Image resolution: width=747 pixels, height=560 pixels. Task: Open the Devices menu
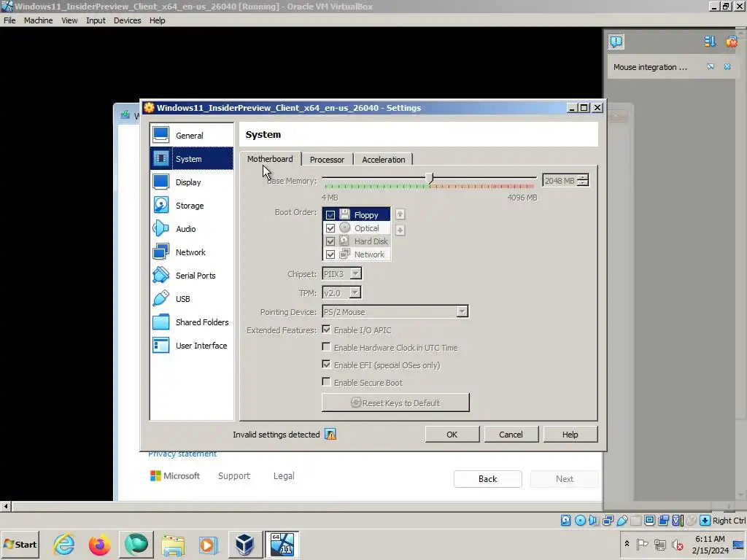pyautogui.click(x=127, y=20)
